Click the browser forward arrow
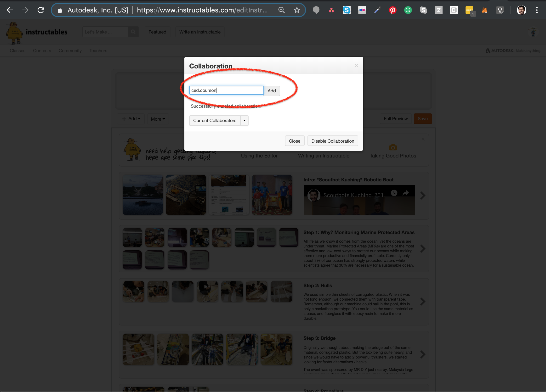Image resolution: width=546 pixels, height=392 pixels. (26, 10)
